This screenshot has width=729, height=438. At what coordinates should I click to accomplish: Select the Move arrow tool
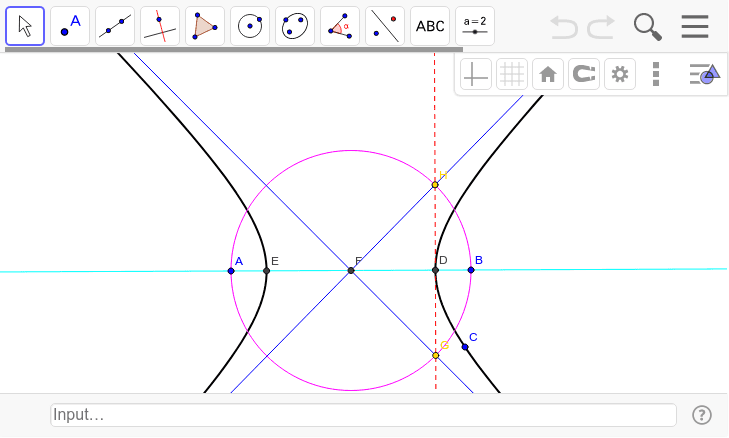(25, 26)
